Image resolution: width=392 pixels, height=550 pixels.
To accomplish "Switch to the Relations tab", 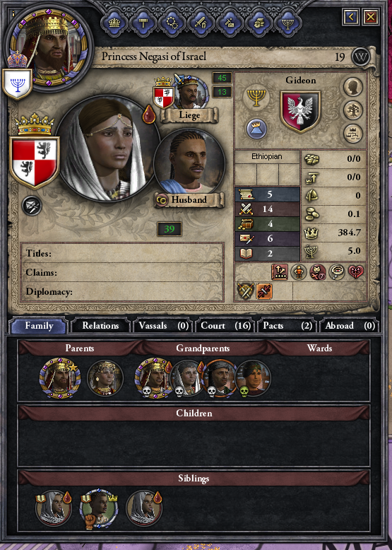I will click(x=100, y=325).
